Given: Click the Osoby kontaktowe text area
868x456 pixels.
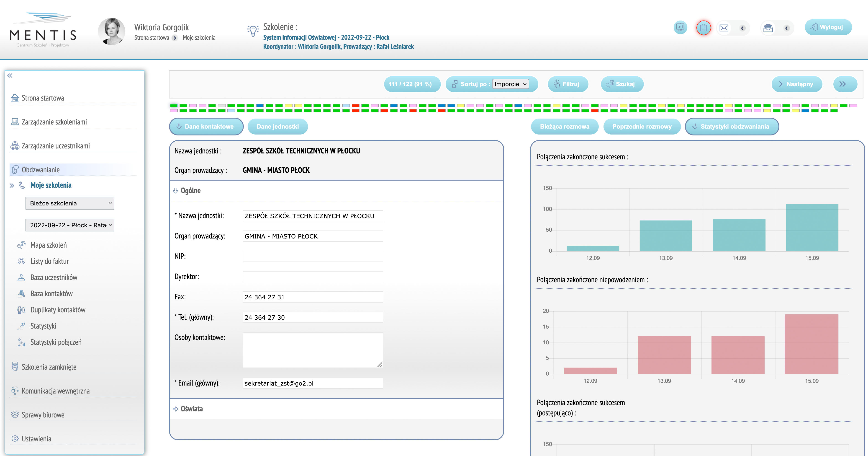Looking at the screenshot, I should (313, 350).
